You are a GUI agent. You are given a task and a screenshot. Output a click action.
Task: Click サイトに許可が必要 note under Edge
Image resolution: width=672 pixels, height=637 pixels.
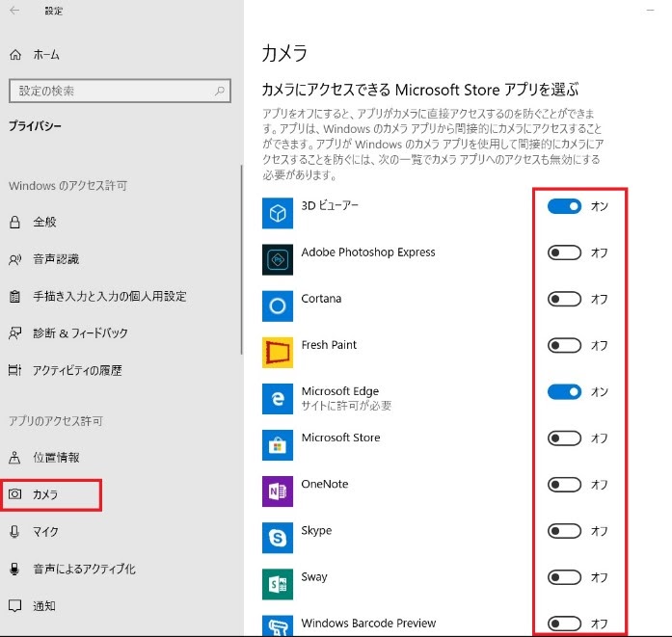[x=346, y=406]
